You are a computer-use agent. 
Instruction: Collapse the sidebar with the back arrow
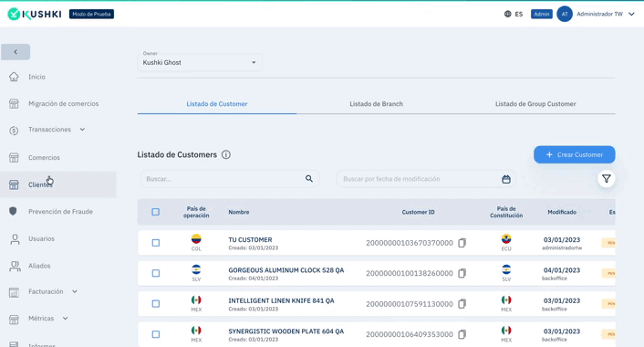16,52
